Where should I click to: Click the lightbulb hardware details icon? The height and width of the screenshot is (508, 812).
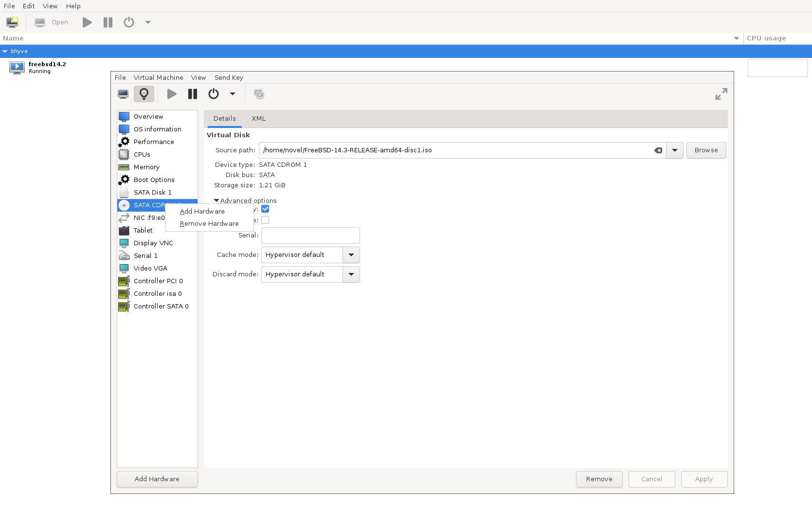(x=144, y=94)
